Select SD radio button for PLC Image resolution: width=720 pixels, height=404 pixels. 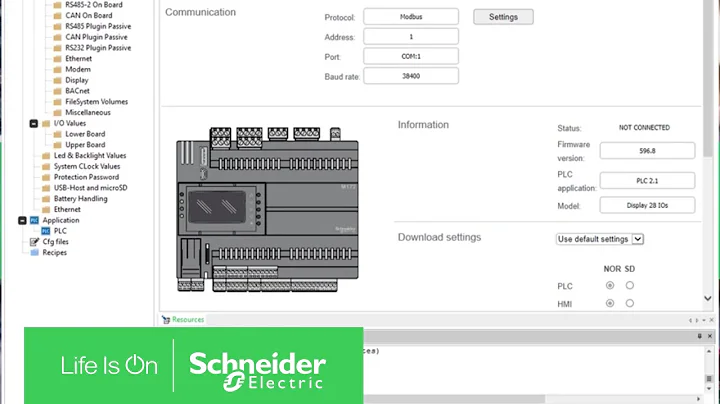point(630,286)
